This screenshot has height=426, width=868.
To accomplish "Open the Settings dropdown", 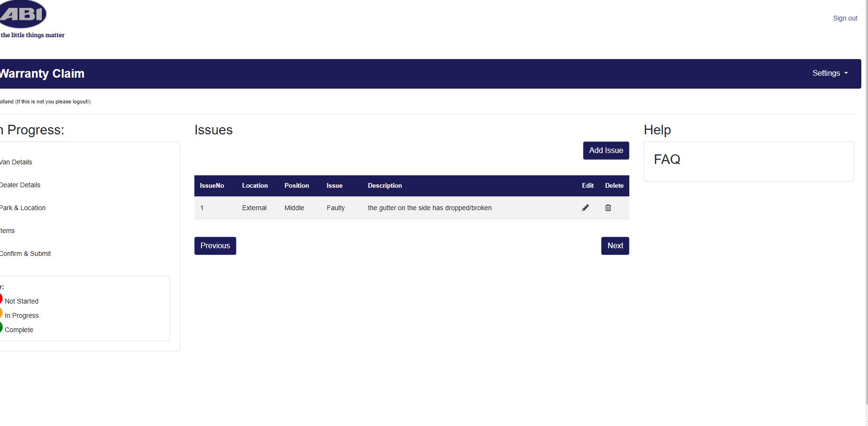I will (830, 73).
